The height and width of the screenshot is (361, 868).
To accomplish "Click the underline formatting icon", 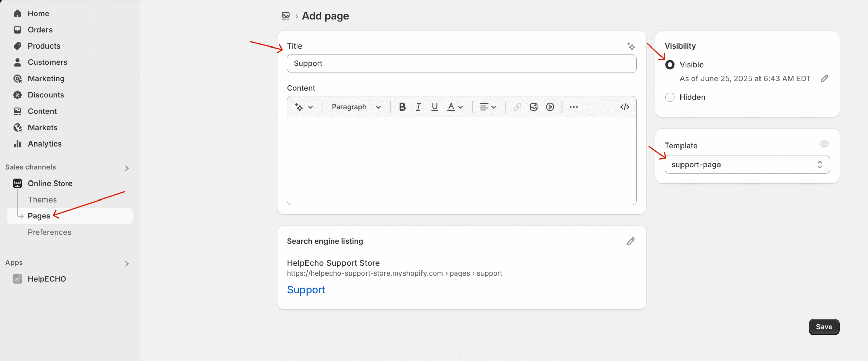I will (x=435, y=107).
